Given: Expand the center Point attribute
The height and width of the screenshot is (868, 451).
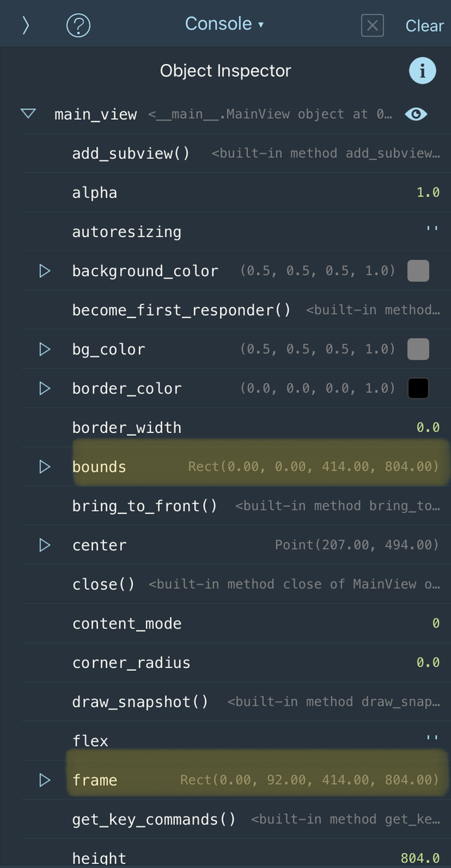Looking at the screenshot, I should click(x=44, y=544).
